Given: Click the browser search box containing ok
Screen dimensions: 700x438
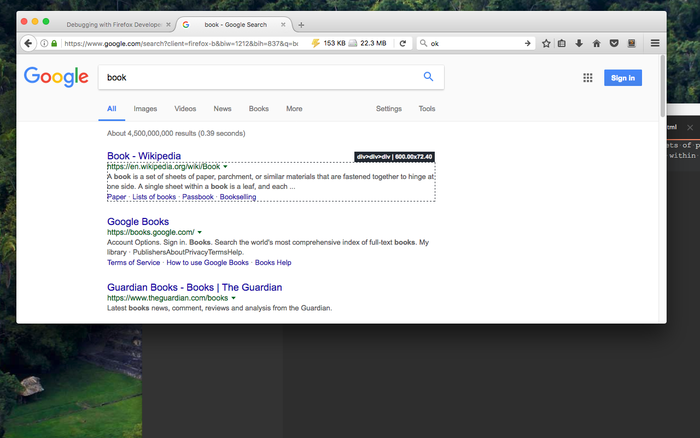Looking at the screenshot, I should [476, 43].
